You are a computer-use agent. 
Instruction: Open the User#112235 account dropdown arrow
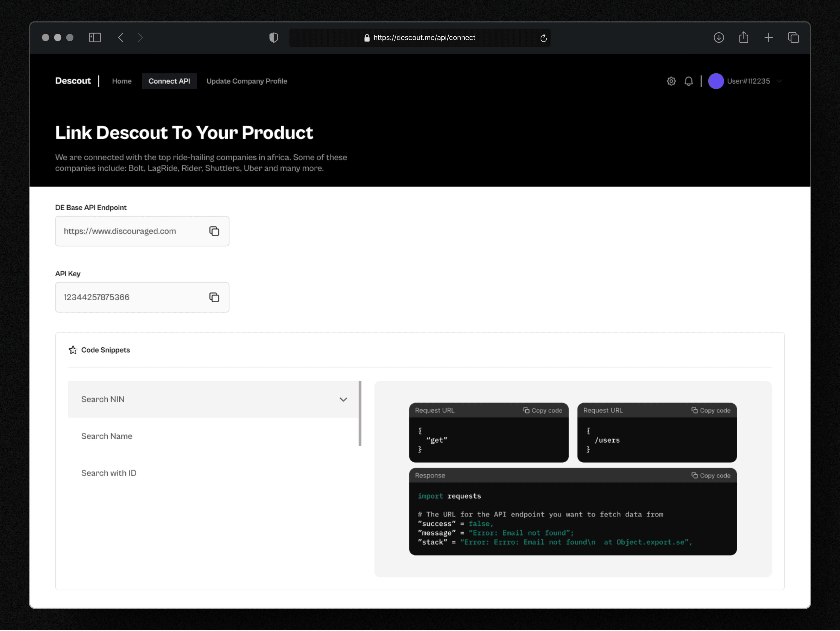point(779,81)
